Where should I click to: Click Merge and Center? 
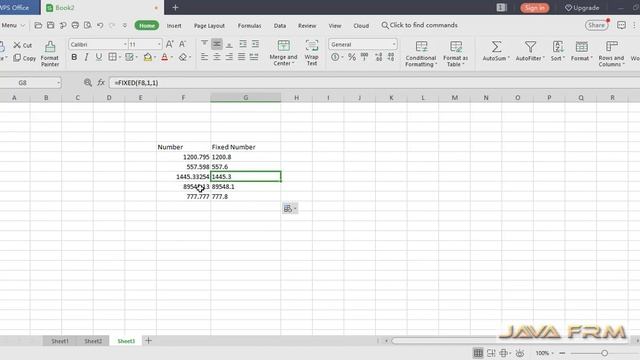click(x=283, y=53)
